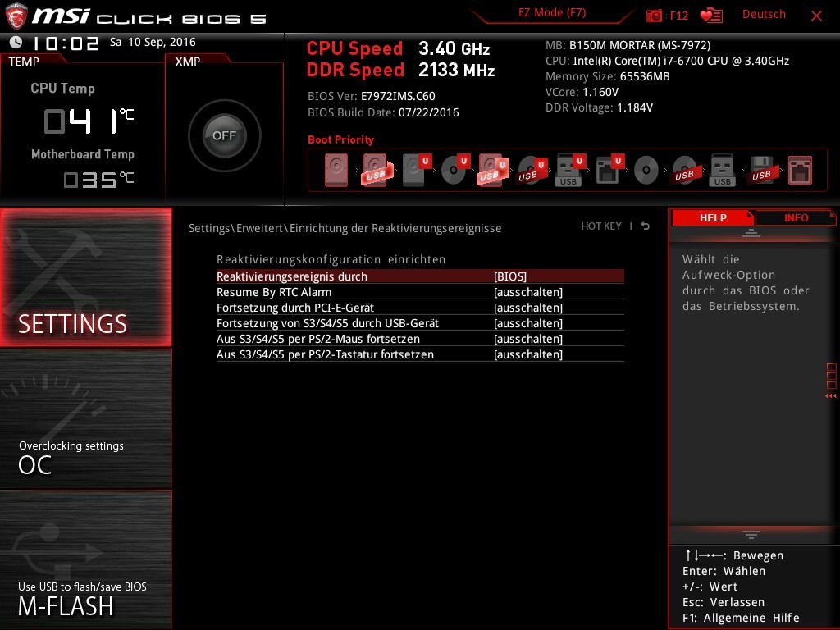The image size is (840, 630).
Task: Select the gray UEFI network boot icon
Action: coord(609,170)
